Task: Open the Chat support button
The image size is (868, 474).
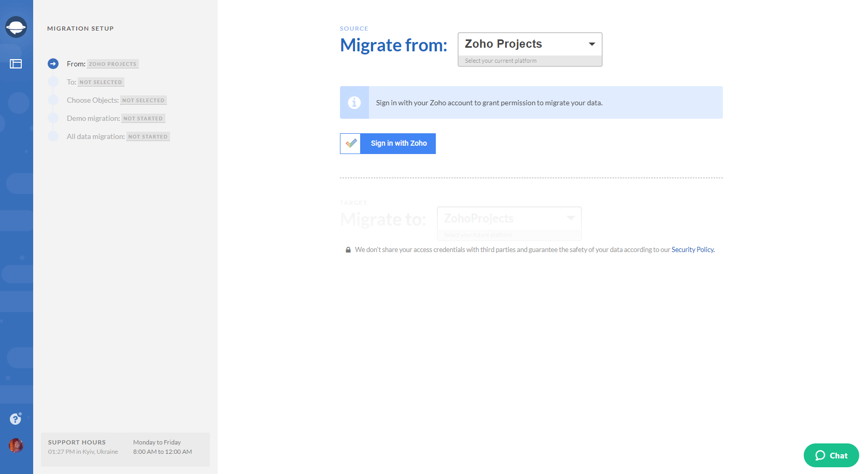Action: 831,455
